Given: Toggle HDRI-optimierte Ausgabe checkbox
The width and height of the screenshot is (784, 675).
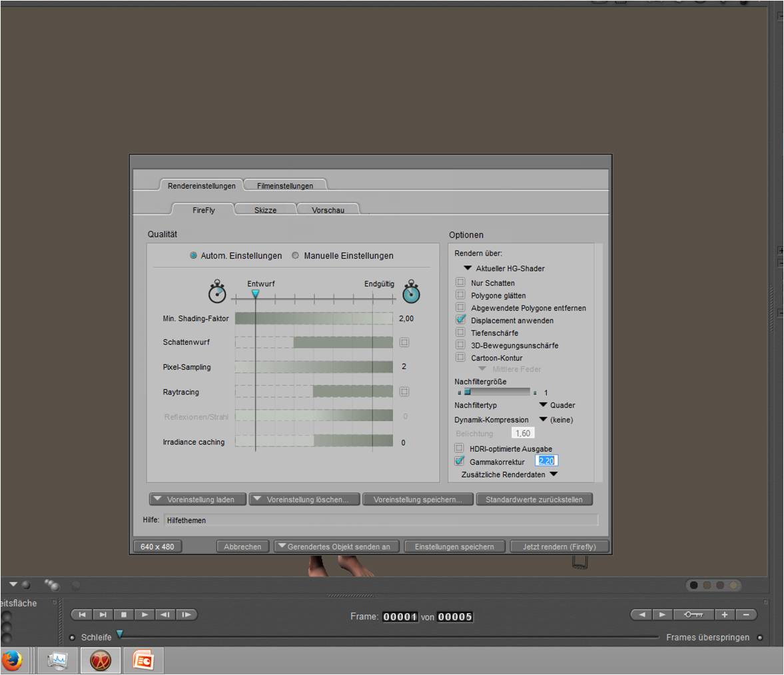Looking at the screenshot, I should pos(459,448).
